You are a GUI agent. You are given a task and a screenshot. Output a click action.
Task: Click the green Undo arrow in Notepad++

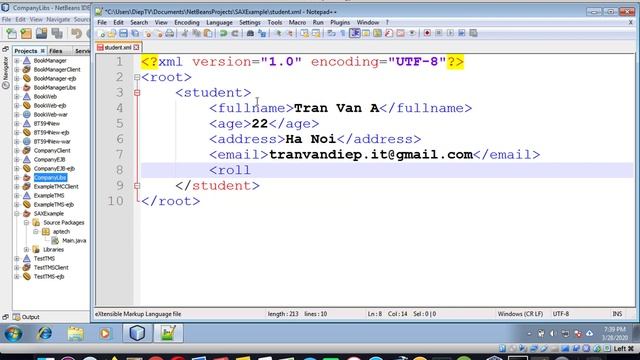(x=223, y=33)
